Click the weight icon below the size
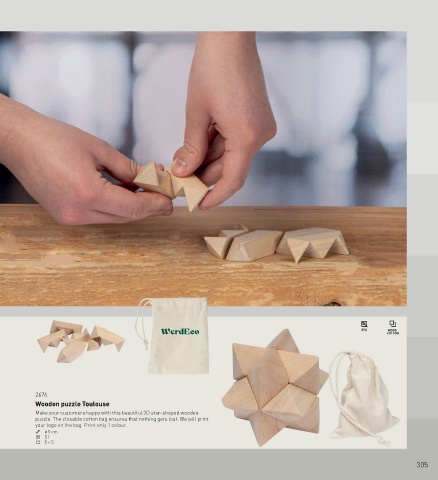The image size is (438, 480). 38,437
